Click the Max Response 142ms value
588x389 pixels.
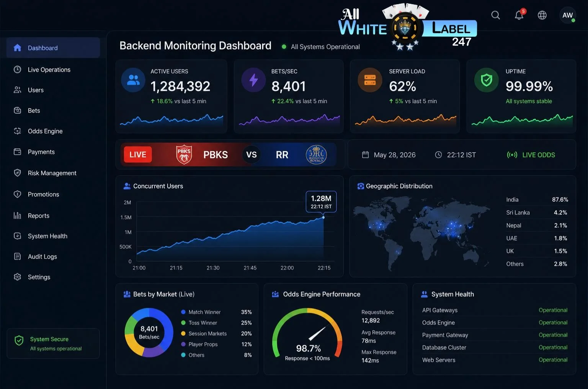point(370,360)
